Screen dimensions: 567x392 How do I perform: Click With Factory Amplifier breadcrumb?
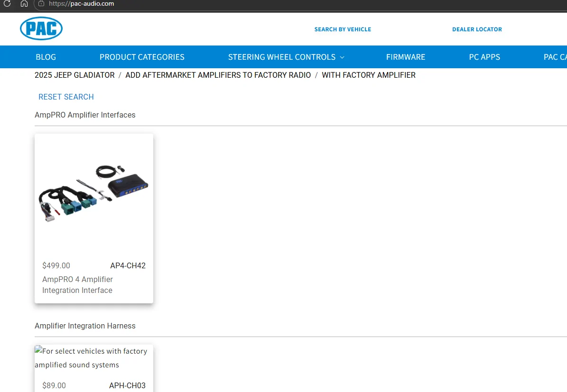coord(369,75)
